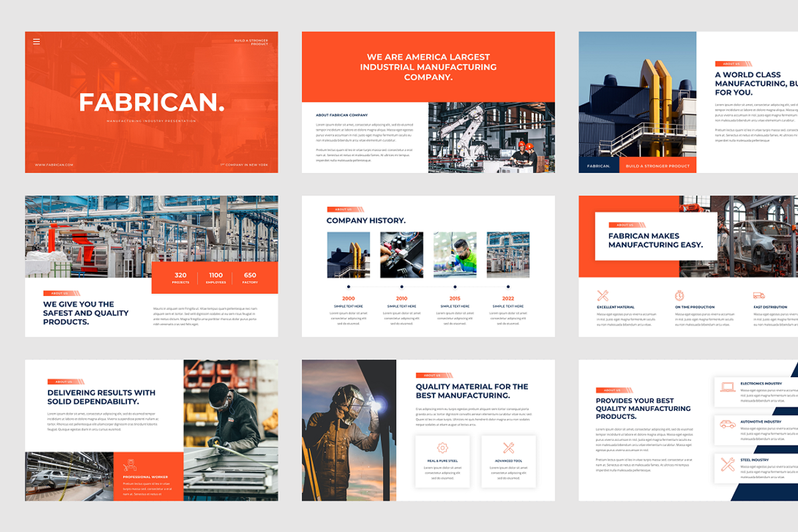Select the car assembly line photo
The width and height of the screenshot is (798, 532).
(x=69, y=477)
